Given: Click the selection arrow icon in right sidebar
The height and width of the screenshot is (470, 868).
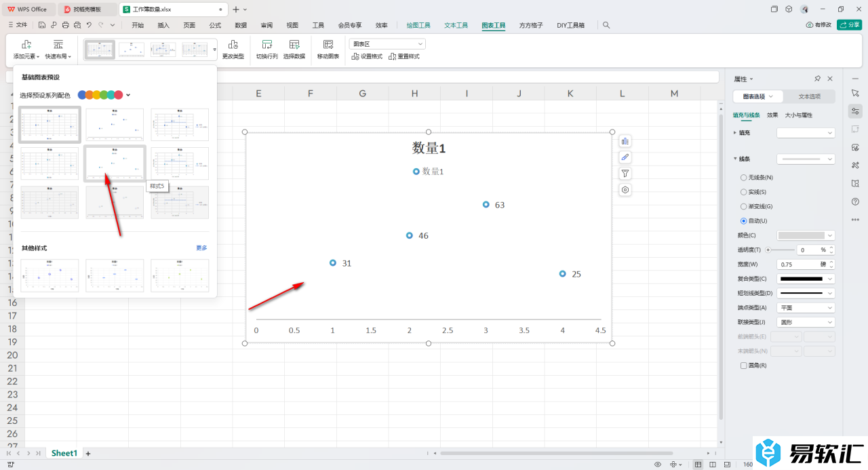Looking at the screenshot, I should click(x=855, y=93).
